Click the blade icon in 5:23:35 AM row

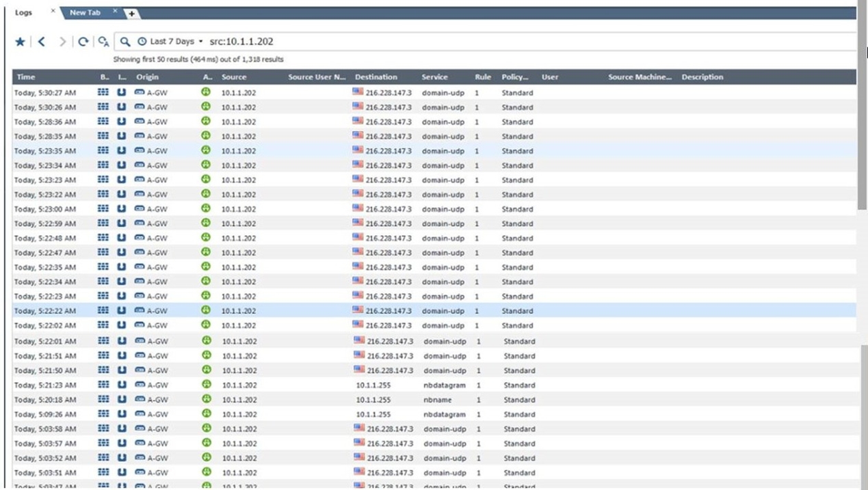pyautogui.click(x=103, y=150)
